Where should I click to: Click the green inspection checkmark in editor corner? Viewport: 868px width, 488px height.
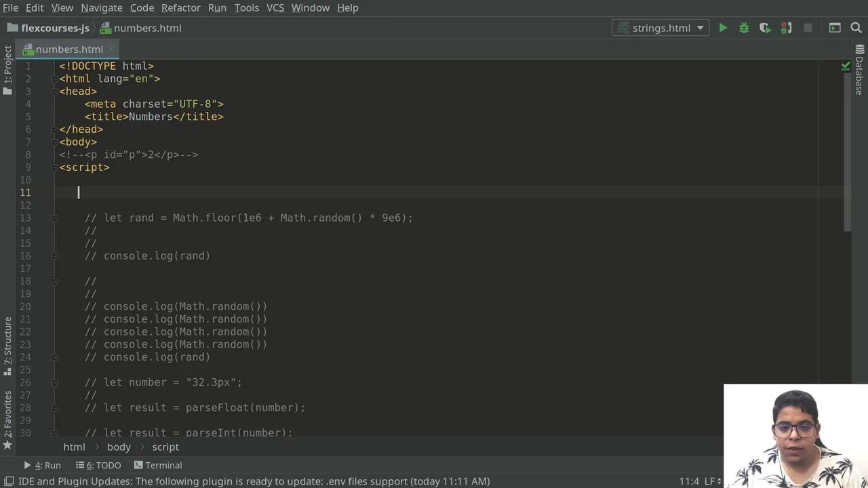click(x=846, y=66)
